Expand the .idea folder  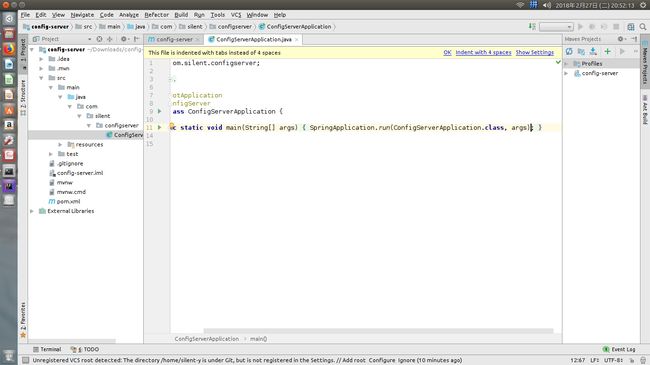click(x=41, y=59)
